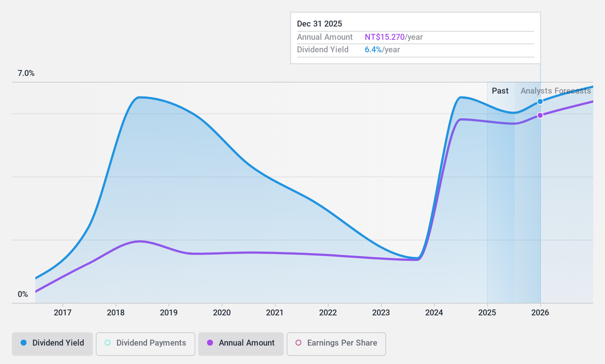Click the Dividend Yield label in tooltip
The image size is (605, 364).
tap(323, 50)
